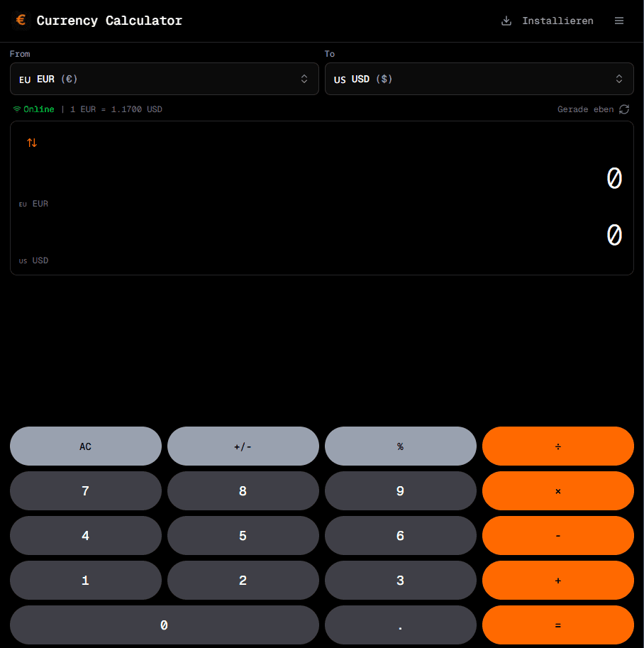
Task: Clear the calculator with AC
Action: (85, 446)
